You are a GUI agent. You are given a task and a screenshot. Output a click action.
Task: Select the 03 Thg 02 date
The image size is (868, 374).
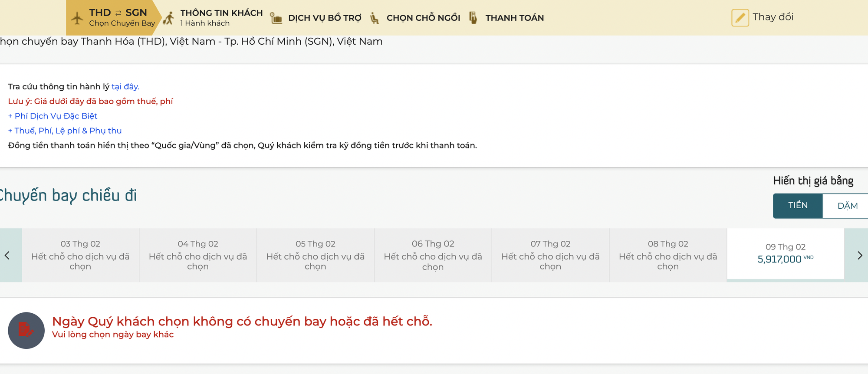point(80,255)
